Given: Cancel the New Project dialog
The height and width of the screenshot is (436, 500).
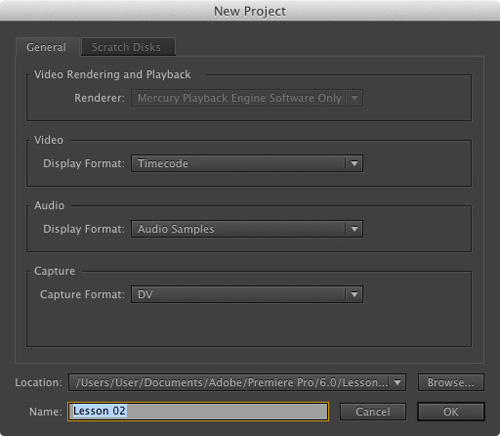Looking at the screenshot, I should (x=373, y=412).
